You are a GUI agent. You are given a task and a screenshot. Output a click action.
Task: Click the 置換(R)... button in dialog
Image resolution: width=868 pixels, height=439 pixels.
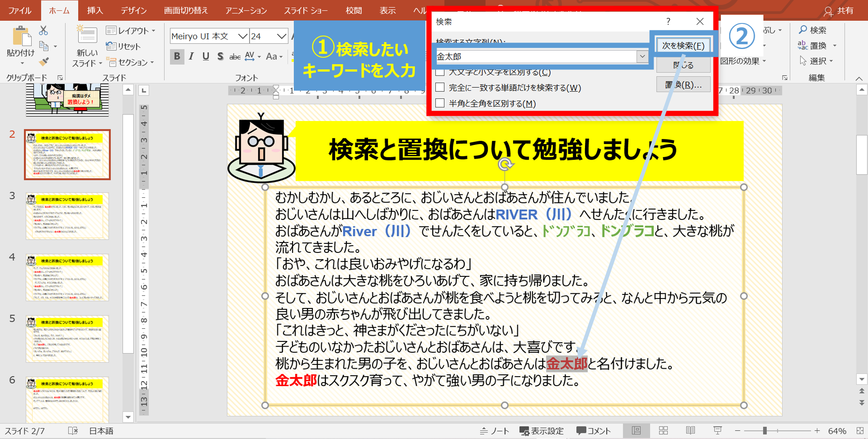click(683, 85)
